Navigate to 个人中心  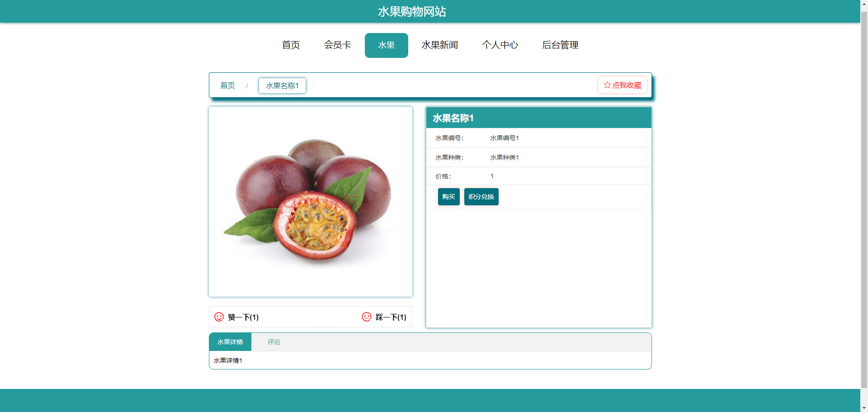click(500, 45)
